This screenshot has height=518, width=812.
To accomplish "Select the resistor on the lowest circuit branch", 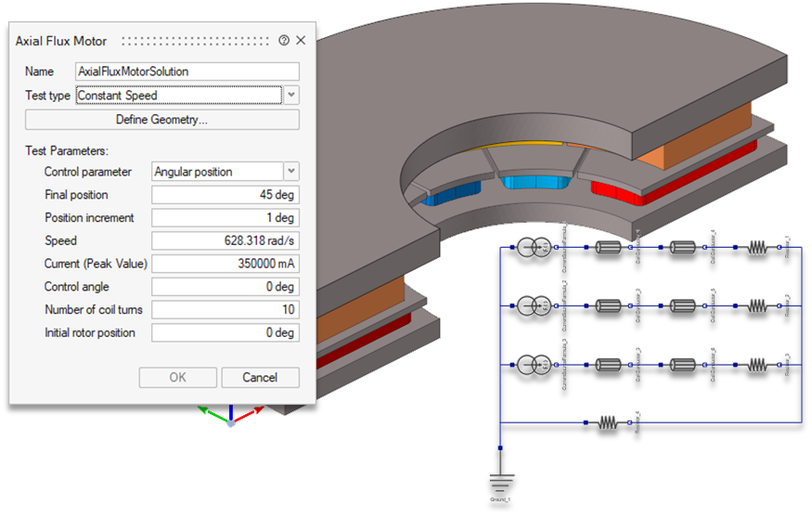I will click(608, 422).
